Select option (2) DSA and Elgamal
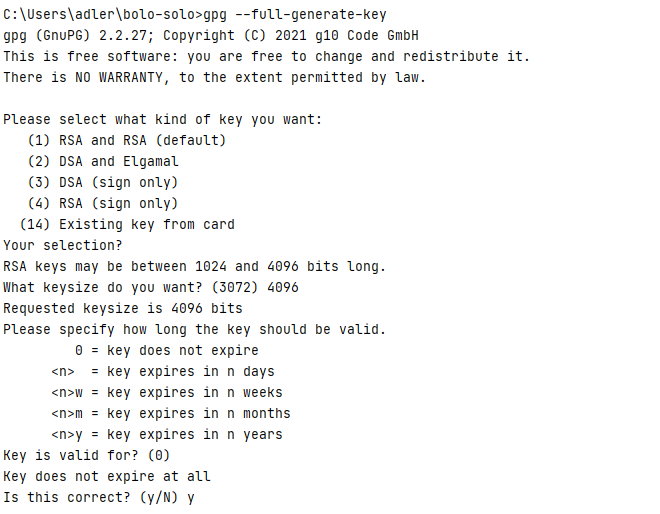This screenshot has height=514, width=660. [x=103, y=162]
